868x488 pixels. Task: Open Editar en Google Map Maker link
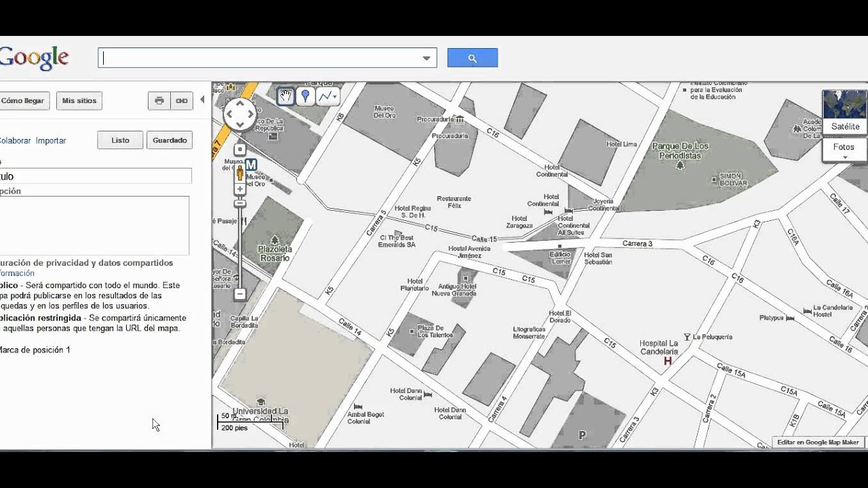click(x=818, y=442)
